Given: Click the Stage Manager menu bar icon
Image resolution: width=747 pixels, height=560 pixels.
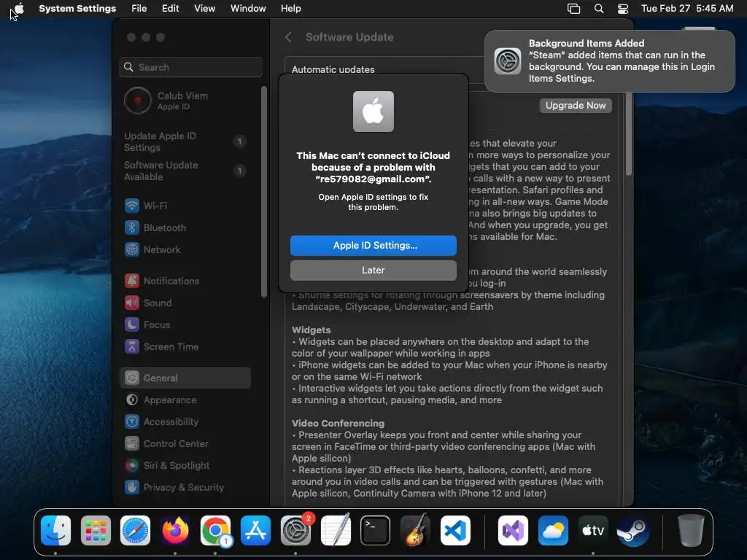Looking at the screenshot, I should tap(573, 9).
